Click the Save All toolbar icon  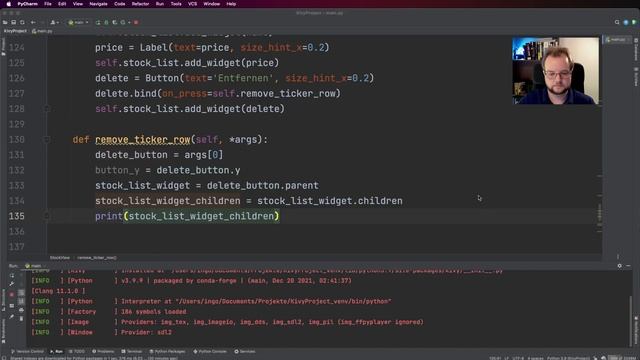(13, 22)
